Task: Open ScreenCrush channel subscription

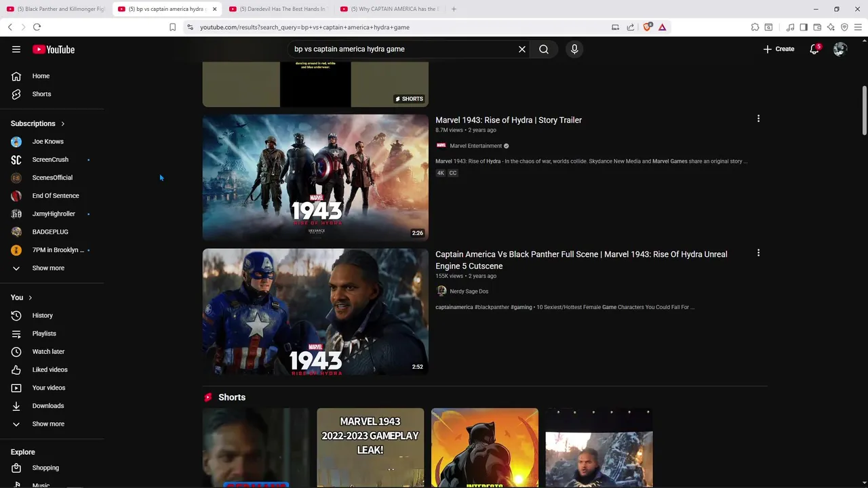Action: (52, 159)
